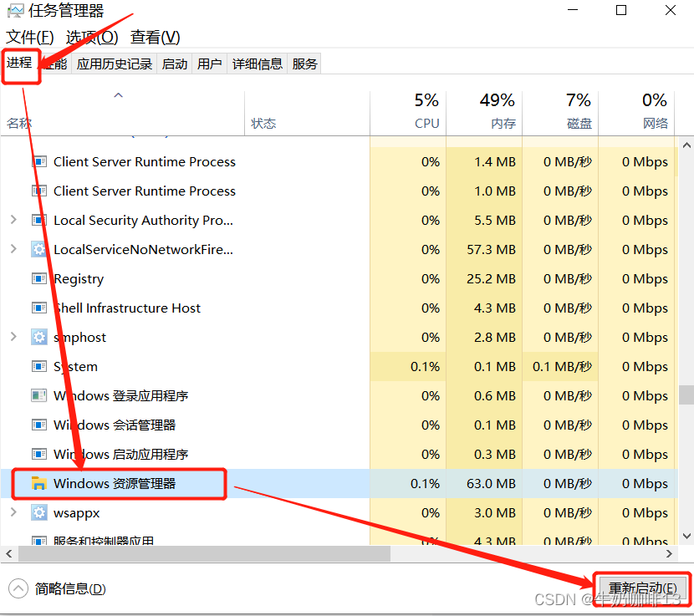Click the 63.0 MB memory value
The image size is (694, 616).
491,483
